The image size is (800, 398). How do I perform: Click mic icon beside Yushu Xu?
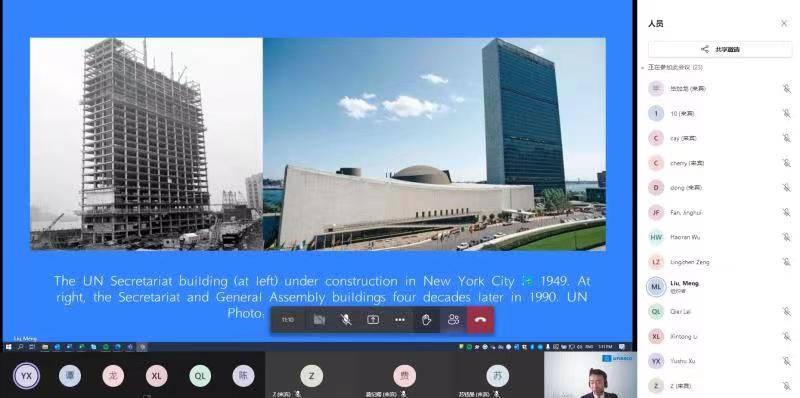coord(786,361)
